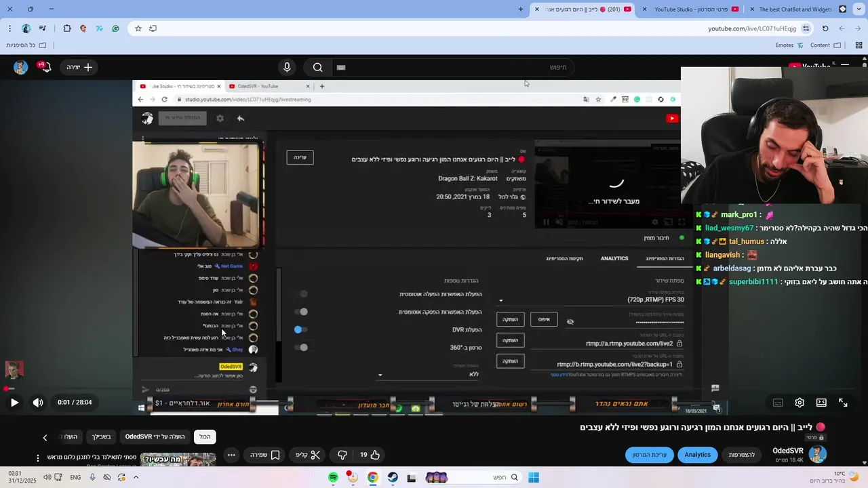Open the Chrome media control icon

tap(43, 28)
